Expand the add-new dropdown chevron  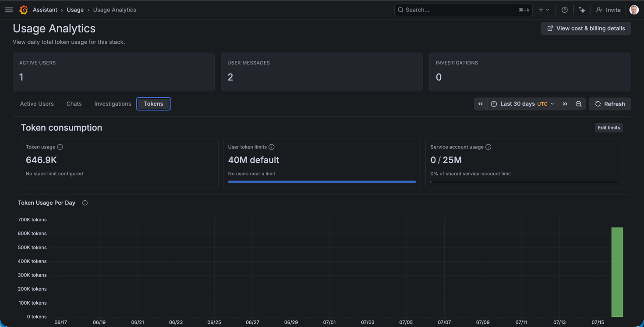pyautogui.click(x=548, y=10)
